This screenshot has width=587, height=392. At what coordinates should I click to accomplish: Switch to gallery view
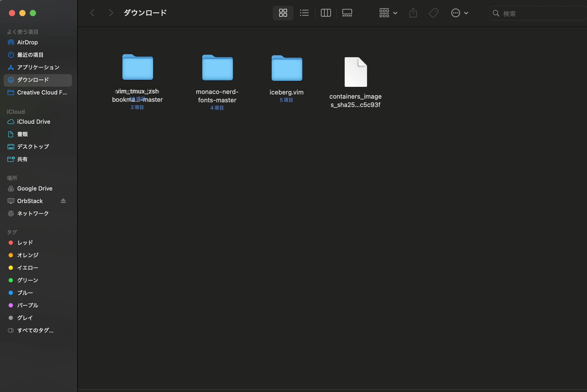tap(347, 13)
